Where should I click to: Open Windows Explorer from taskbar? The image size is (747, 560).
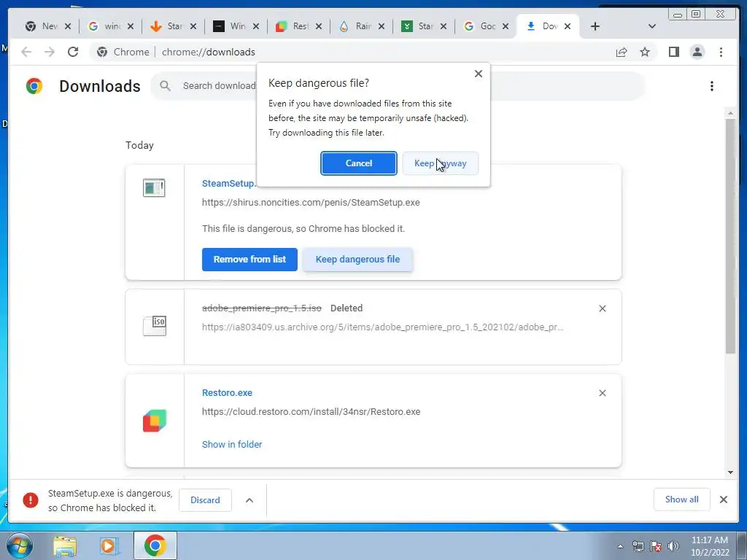click(x=65, y=545)
